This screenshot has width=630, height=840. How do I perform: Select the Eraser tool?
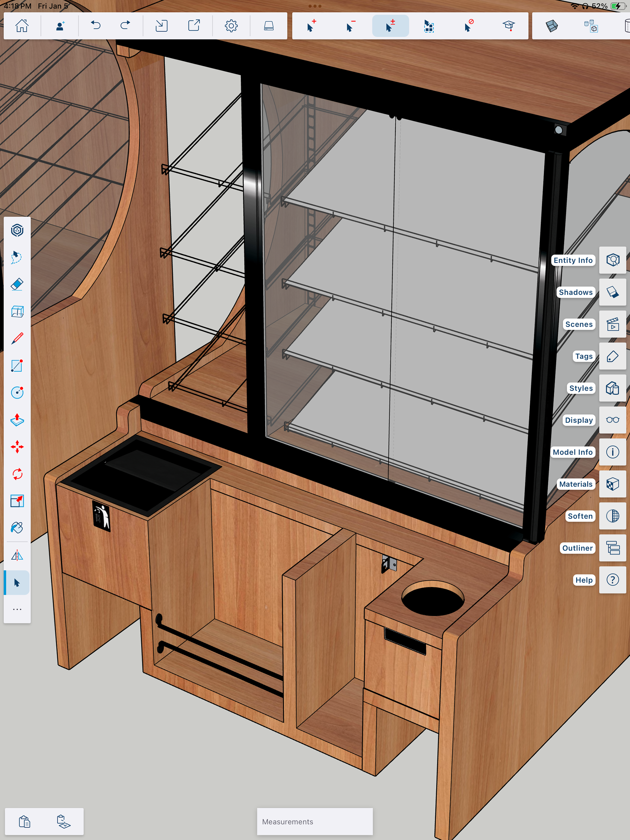pyautogui.click(x=17, y=284)
